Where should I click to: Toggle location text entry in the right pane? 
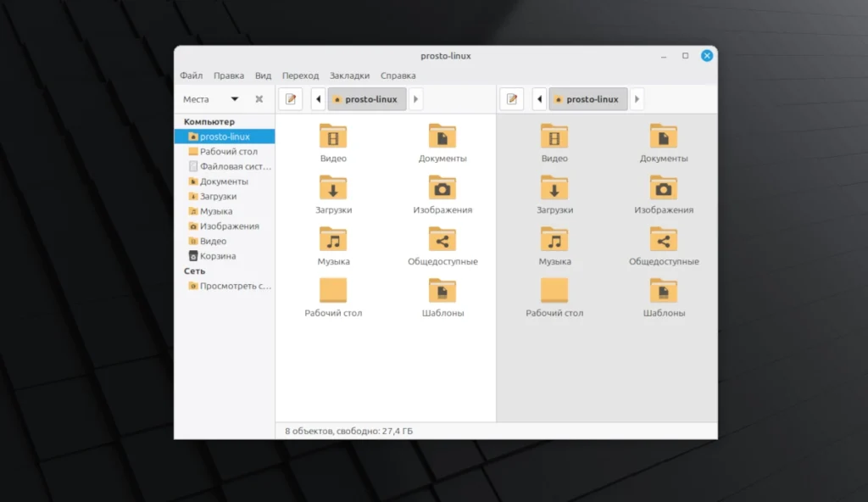pyautogui.click(x=512, y=99)
